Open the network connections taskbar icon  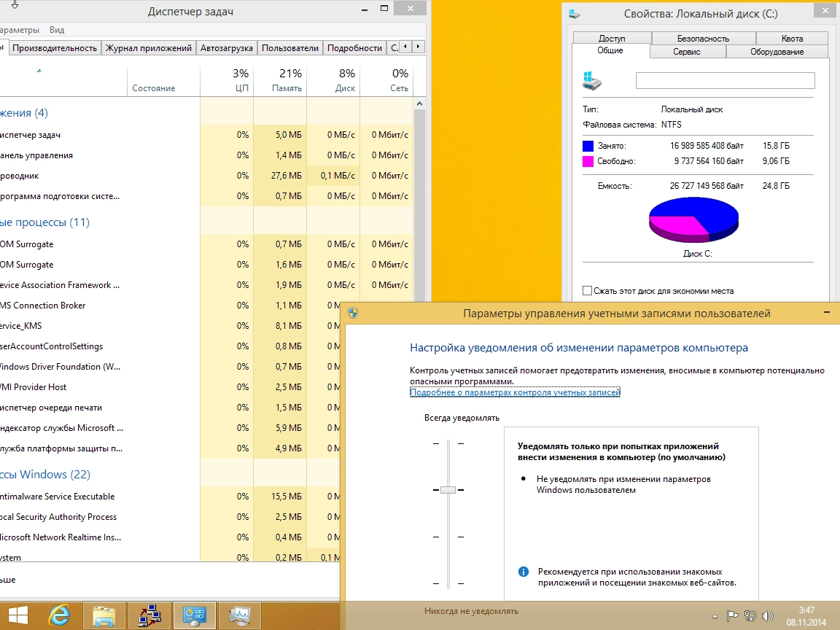[149, 615]
